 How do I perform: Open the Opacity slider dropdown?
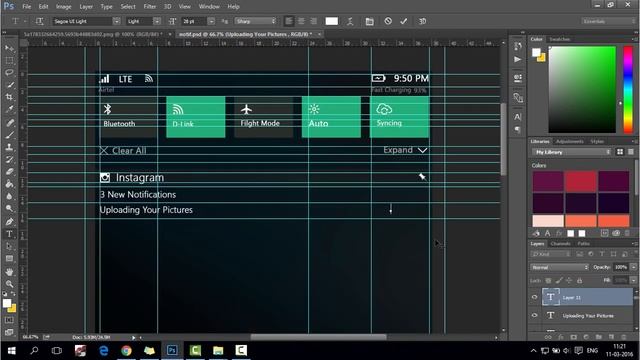click(x=633, y=267)
